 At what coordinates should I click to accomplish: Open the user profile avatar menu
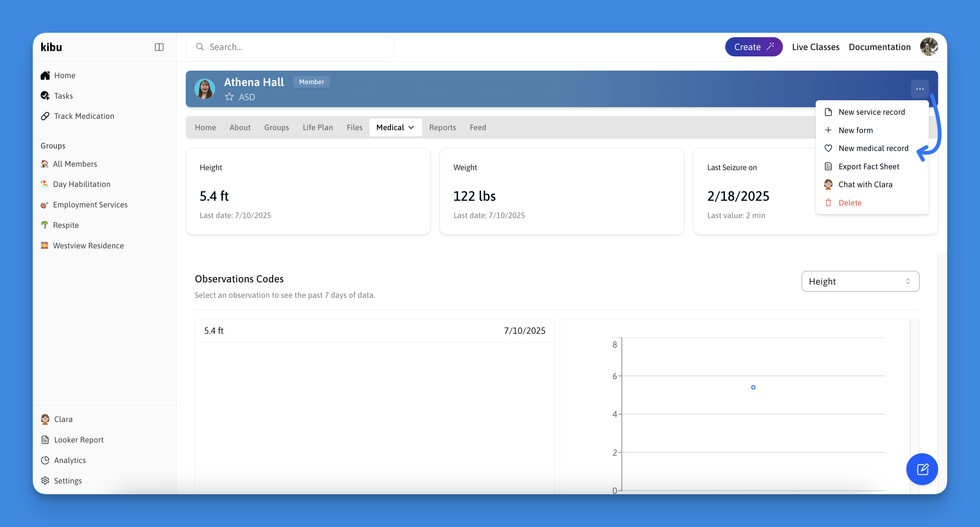click(x=929, y=47)
